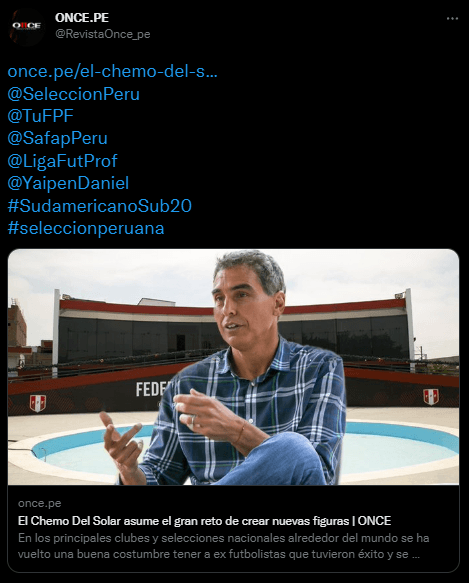469x583 pixels.
Task: Open the ONCE.PE display name
Action: coord(82,17)
